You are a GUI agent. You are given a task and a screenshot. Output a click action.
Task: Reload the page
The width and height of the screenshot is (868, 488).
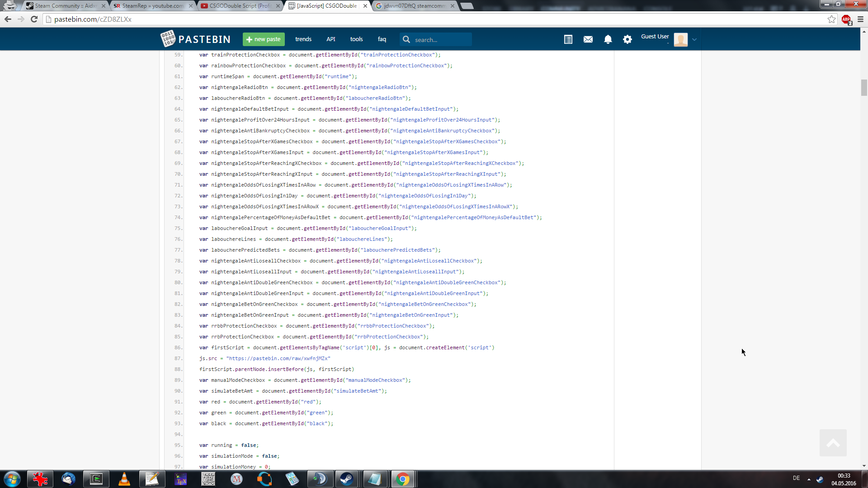(34, 19)
